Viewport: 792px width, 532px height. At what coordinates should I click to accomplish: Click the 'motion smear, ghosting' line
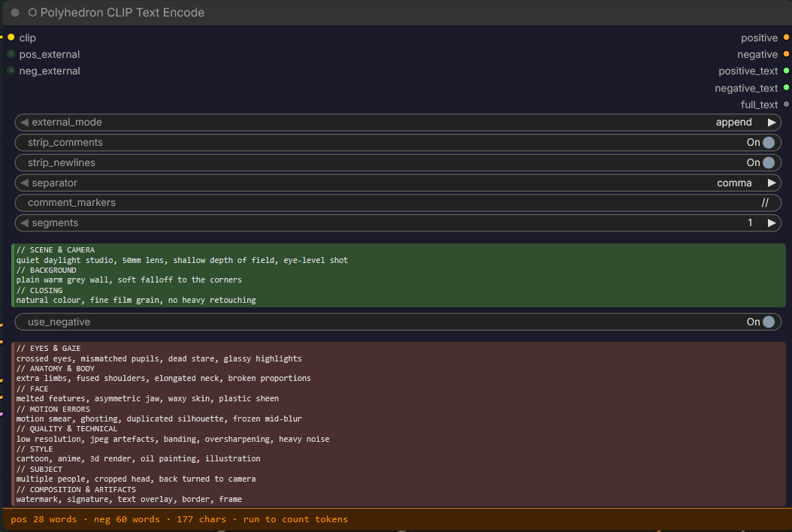(159, 419)
